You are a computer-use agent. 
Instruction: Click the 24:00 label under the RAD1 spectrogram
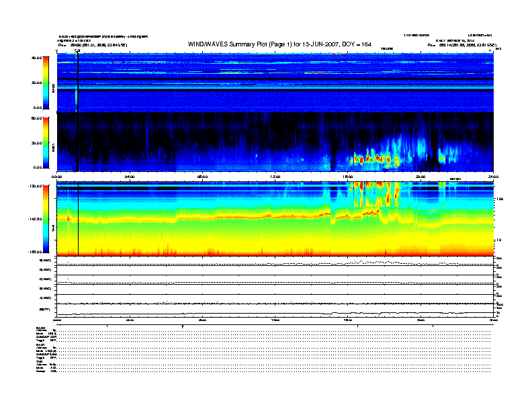tap(493, 177)
